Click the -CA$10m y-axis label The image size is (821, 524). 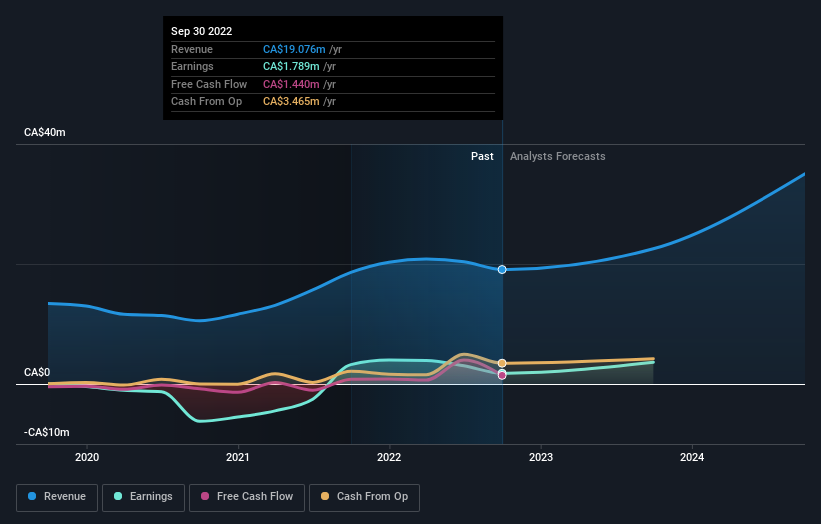click(x=47, y=432)
